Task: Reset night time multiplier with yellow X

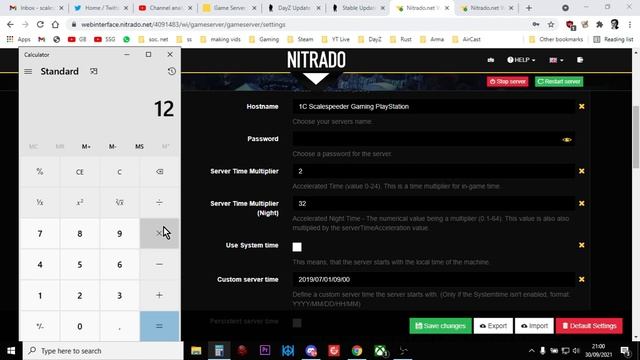Action: click(x=582, y=203)
